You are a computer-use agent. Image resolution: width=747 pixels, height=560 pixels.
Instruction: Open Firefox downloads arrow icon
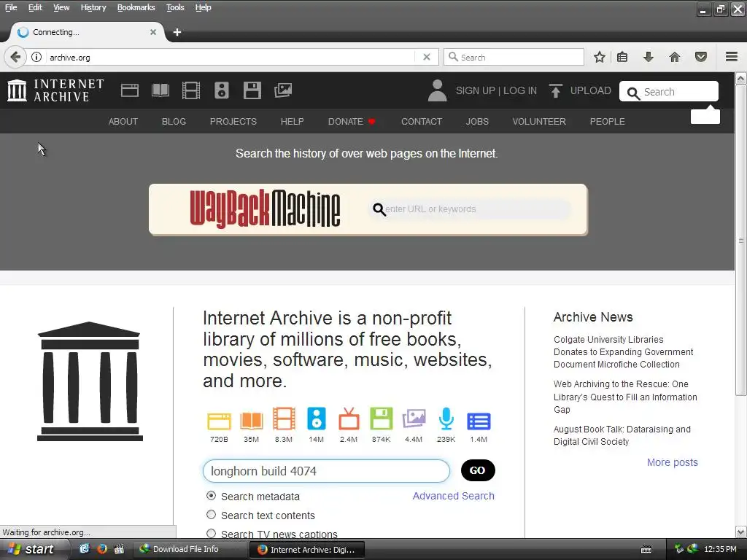649,57
